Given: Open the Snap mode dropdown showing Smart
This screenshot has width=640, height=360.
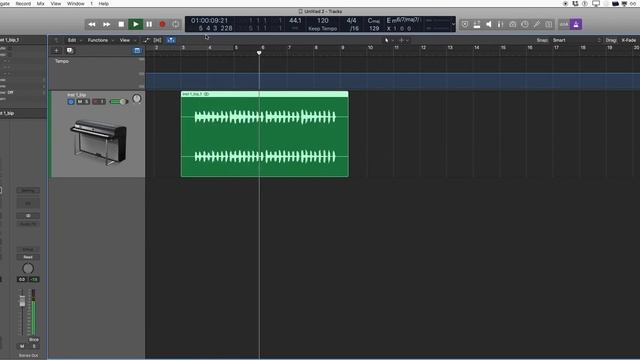Looking at the screenshot, I should (x=577, y=40).
